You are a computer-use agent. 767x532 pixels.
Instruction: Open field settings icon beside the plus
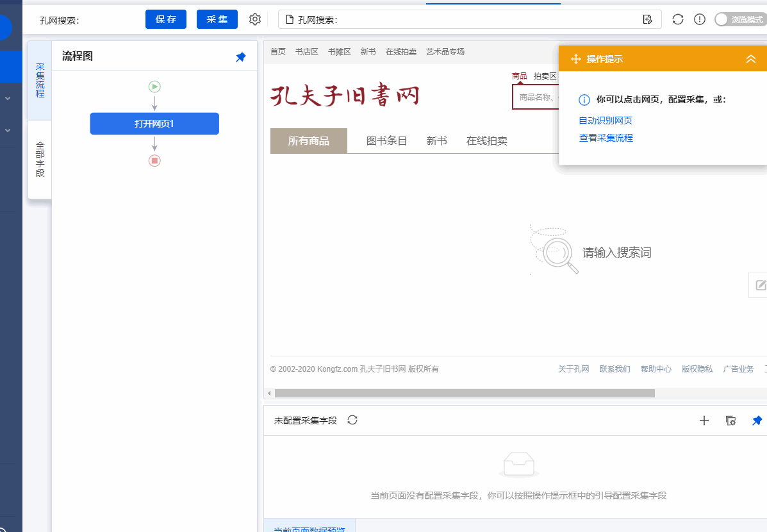(x=731, y=420)
